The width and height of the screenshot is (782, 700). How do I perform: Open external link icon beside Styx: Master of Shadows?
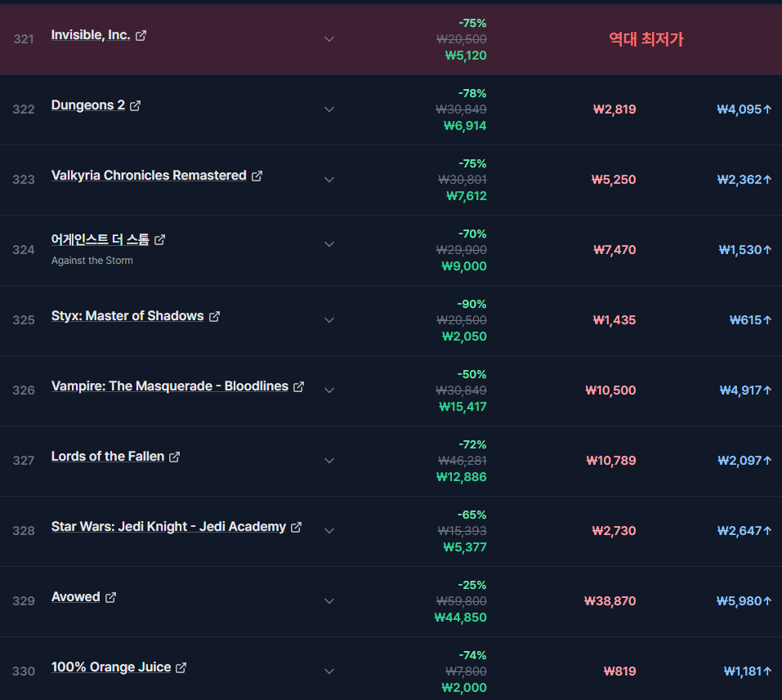click(x=214, y=317)
